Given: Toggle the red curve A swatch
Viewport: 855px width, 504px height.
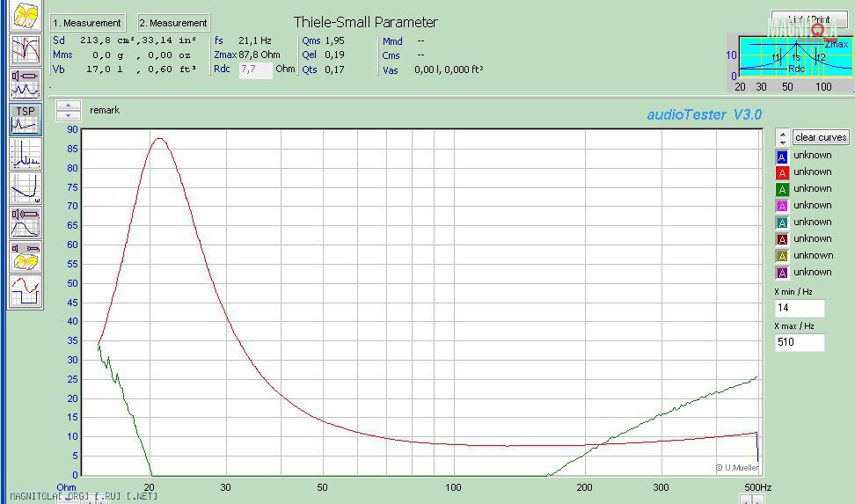Looking at the screenshot, I should pos(781,173).
